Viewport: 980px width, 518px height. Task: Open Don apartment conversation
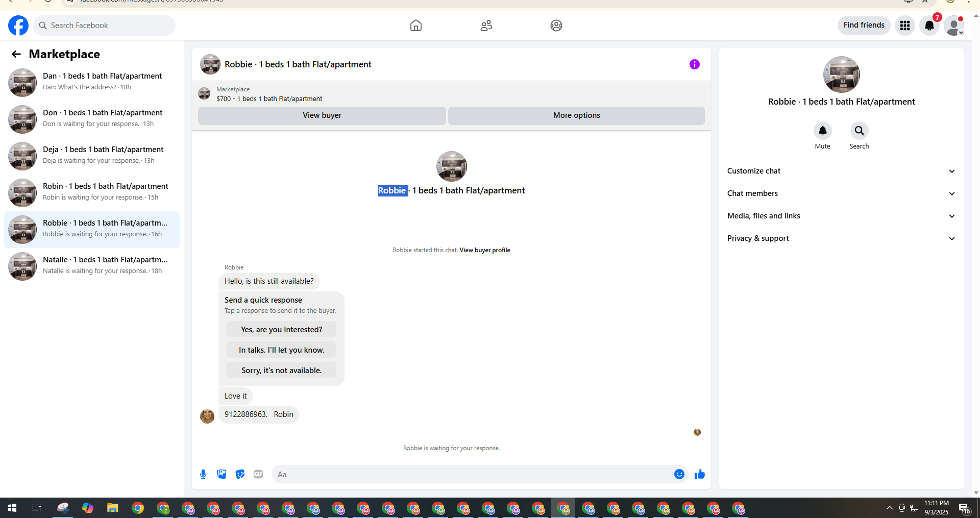[x=92, y=119]
